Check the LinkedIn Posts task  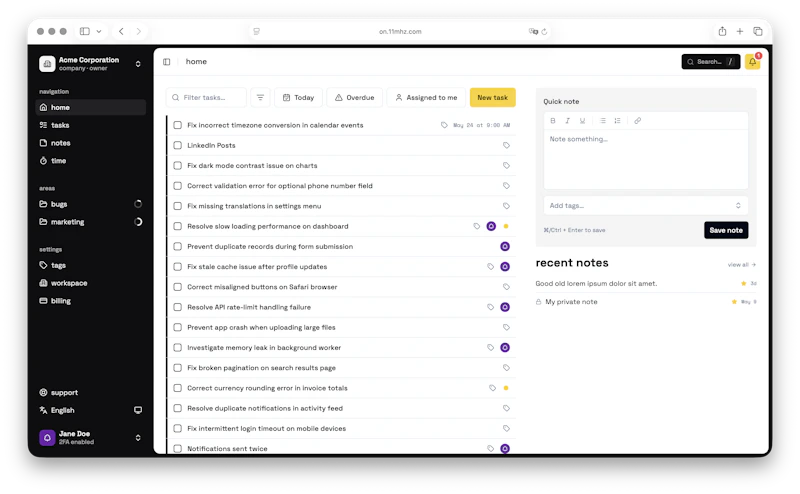coord(178,145)
